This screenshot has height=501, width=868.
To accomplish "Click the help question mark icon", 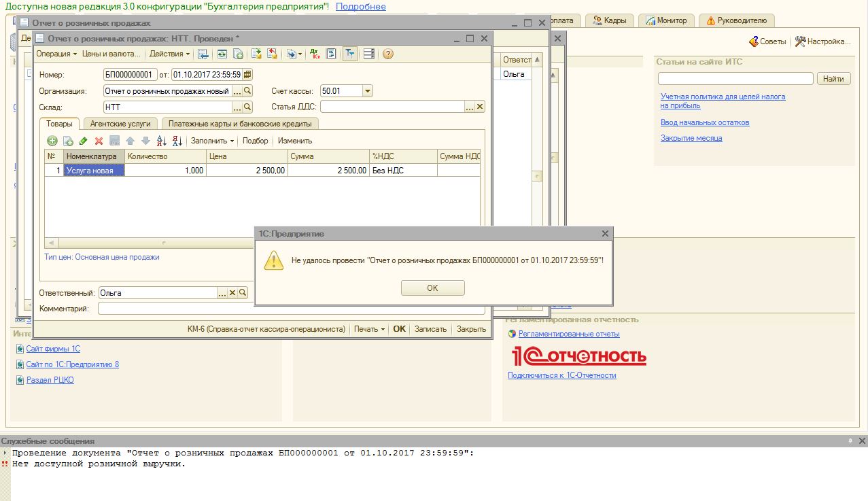I will [x=387, y=54].
